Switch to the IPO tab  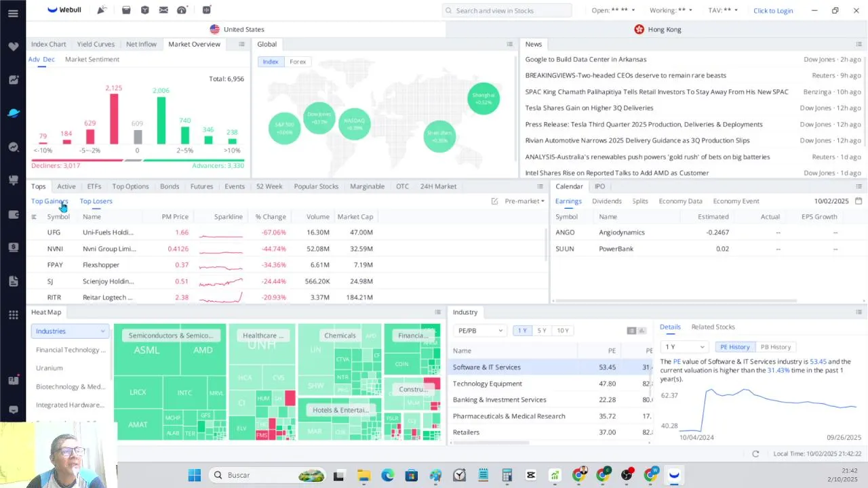(x=600, y=186)
